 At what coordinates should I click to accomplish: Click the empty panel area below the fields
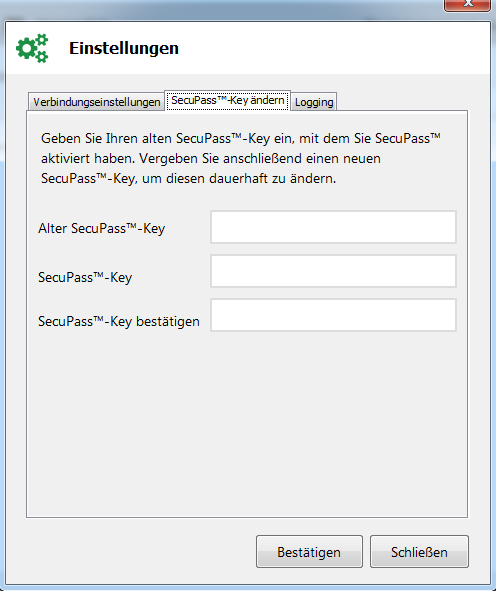coord(247,426)
